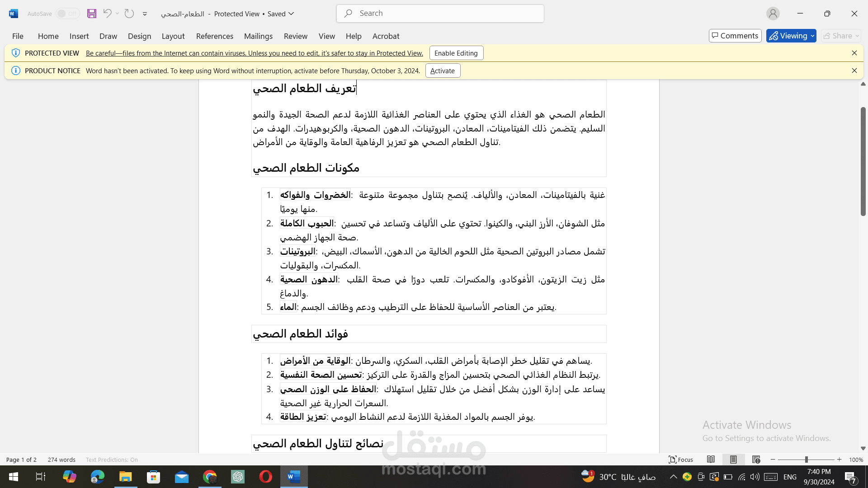This screenshot has height=488, width=868.
Task: Open the Viewing mode dropdown
Action: (x=813, y=36)
